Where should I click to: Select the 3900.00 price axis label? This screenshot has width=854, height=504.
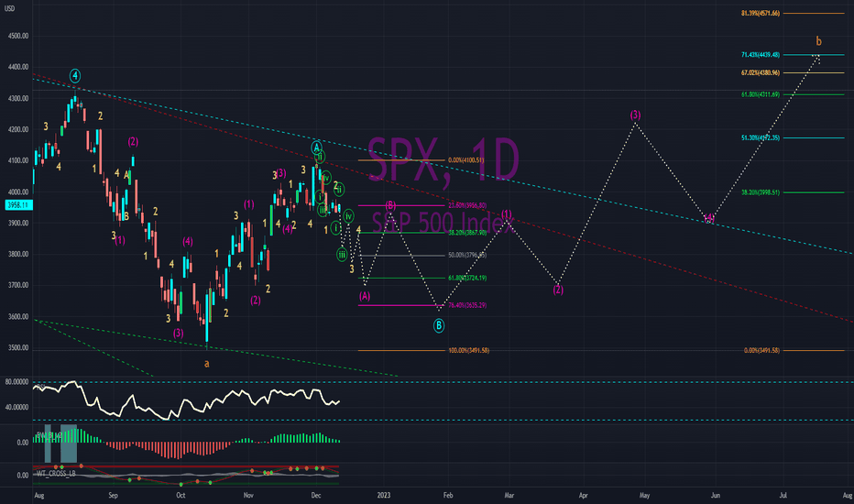point(18,223)
